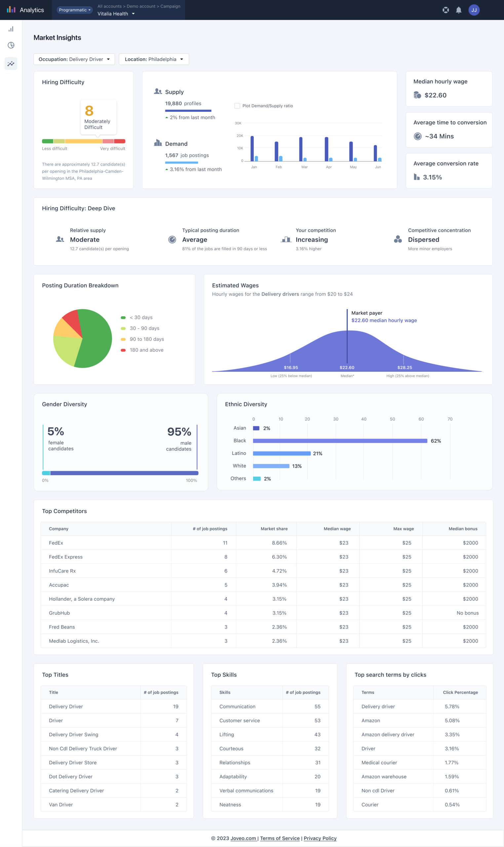This screenshot has height=847, width=504.
Task: Open notifications bell
Action: (458, 10)
